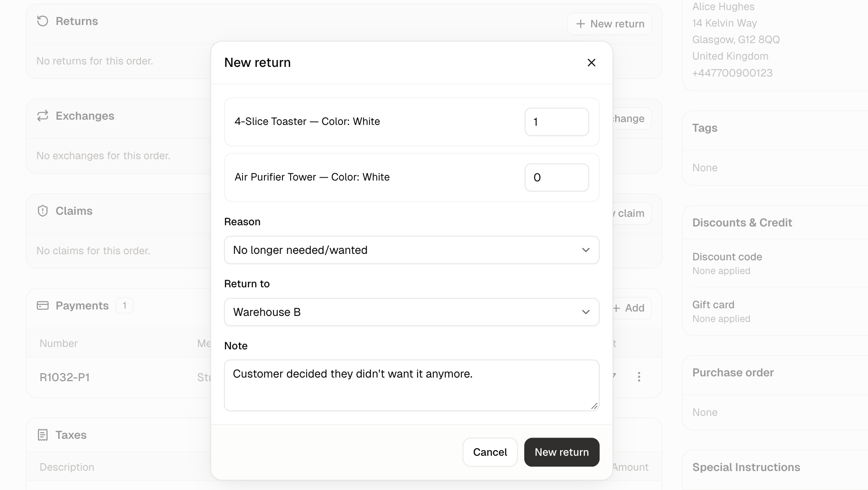This screenshot has height=490, width=868.
Task: Close the New return dialog with X
Action: [x=591, y=62]
